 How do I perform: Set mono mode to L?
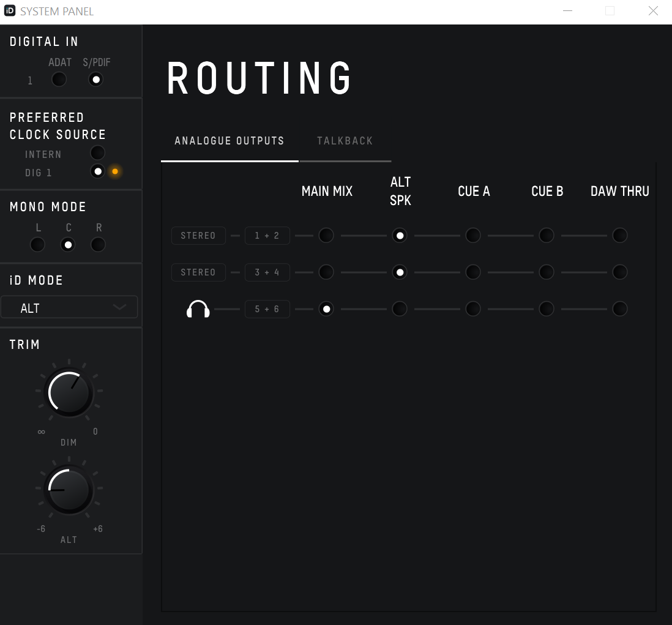(x=37, y=245)
